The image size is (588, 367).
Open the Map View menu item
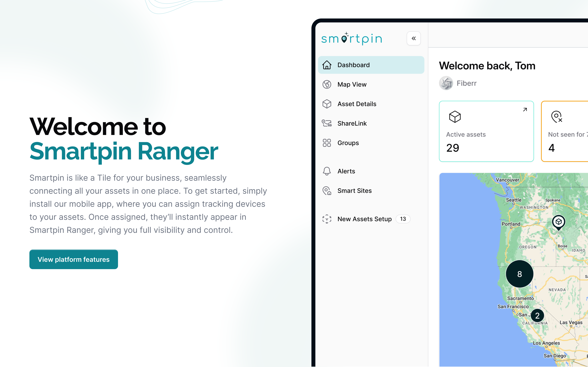352,85
